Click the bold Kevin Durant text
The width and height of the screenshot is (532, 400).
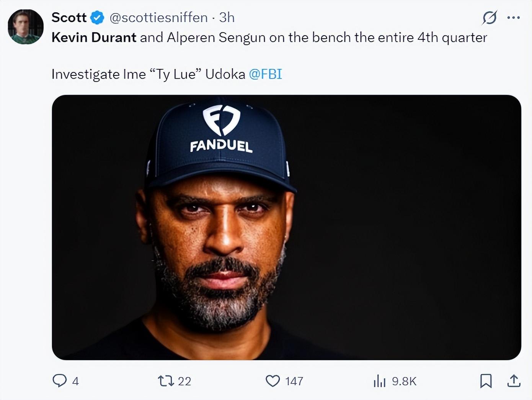(94, 38)
